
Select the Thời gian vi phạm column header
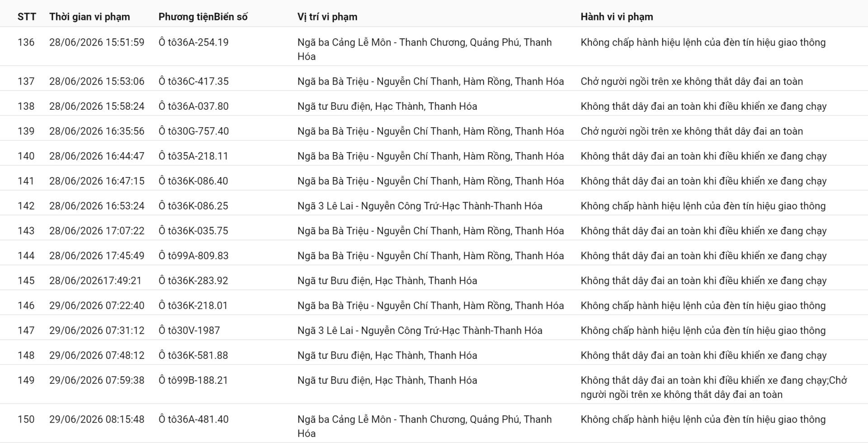pyautogui.click(x=90, y=17)
